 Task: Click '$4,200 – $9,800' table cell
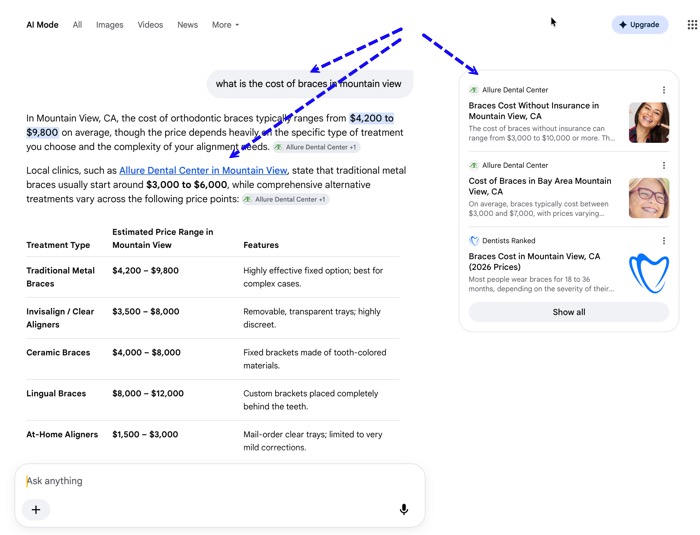[146, 271]
